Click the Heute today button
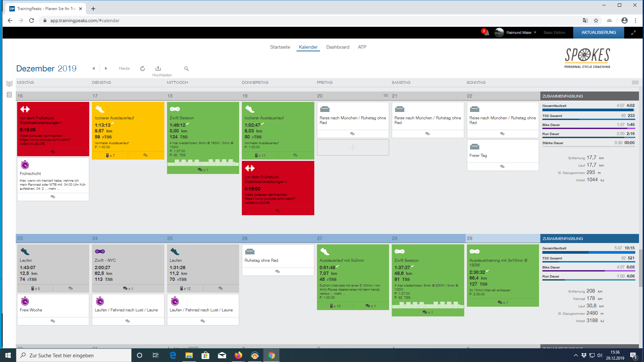 click(x=124, y=68)
